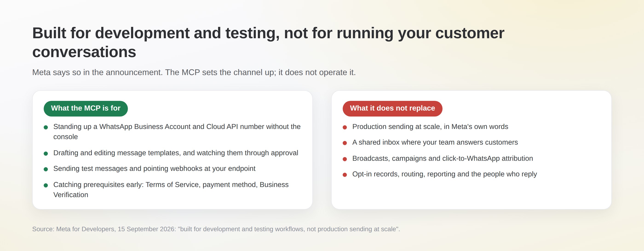
Task: Click green bullet dot beside "Standing up a WhatsApp"
Action: [46, 127]
